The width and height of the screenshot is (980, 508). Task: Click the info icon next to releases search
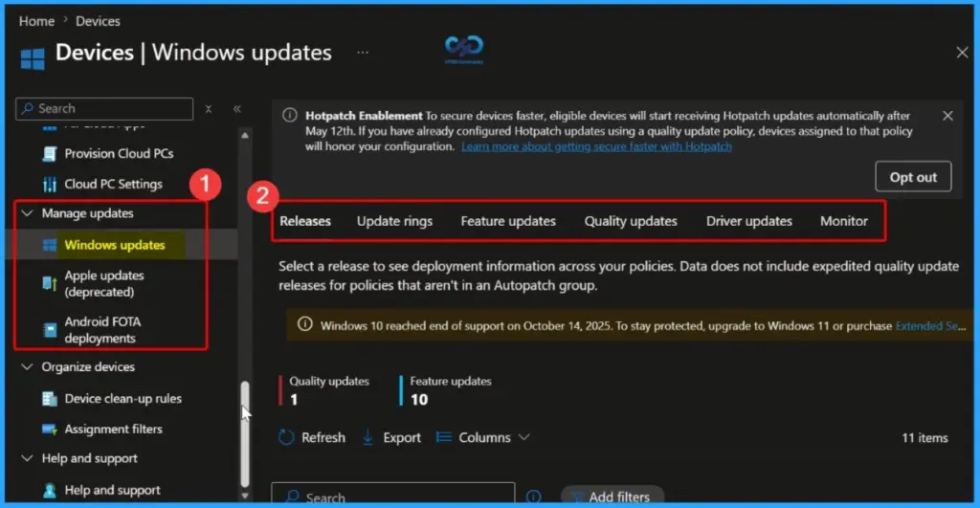tap(533, 497)
